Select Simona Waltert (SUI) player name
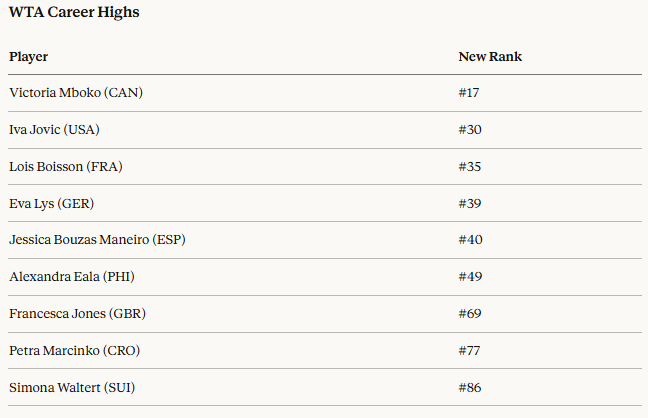The height and width of the screenshot is (418, 648). (68, 387)
